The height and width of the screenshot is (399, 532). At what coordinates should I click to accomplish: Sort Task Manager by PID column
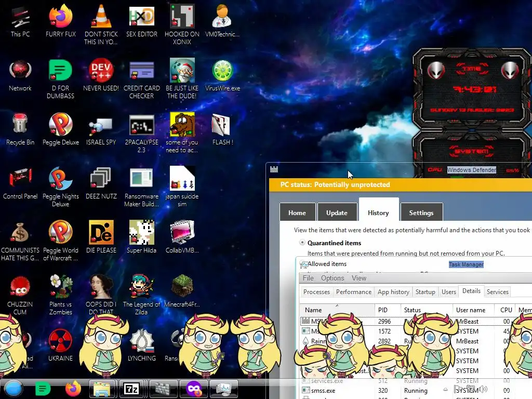coord(388,310)
